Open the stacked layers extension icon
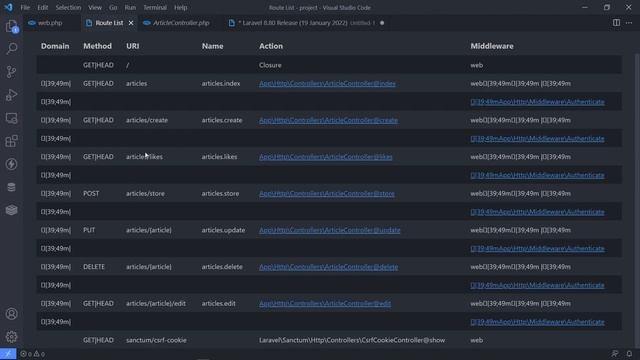 [x=11, y=210]
